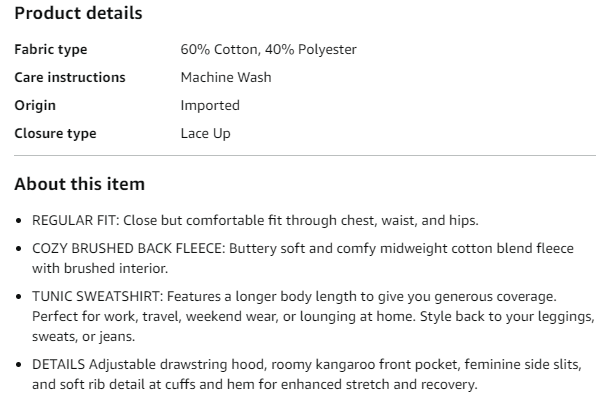The width and height of the screenshot is (608, 400).
Task: Click the Lace Up value
Action: pyautogui.click(x=206, y=133)
